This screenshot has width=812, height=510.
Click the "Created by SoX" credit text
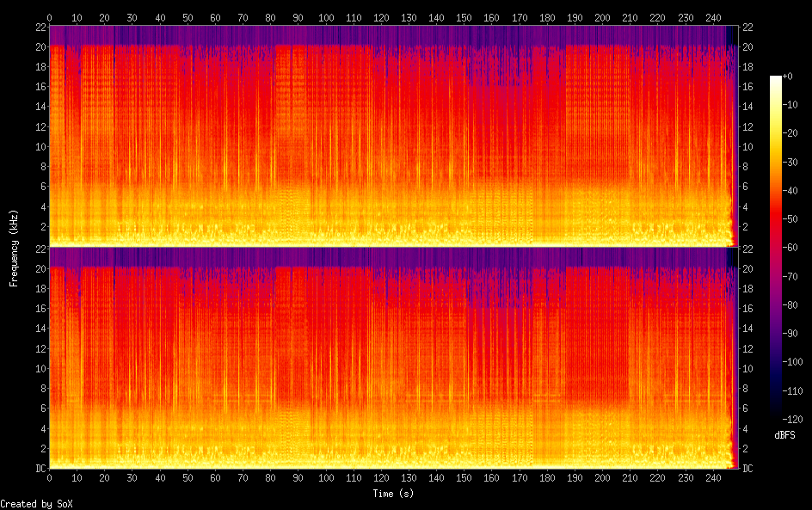coord(36,504)
